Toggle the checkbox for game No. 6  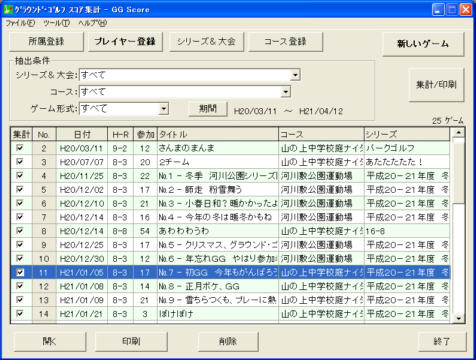[20, 203]
